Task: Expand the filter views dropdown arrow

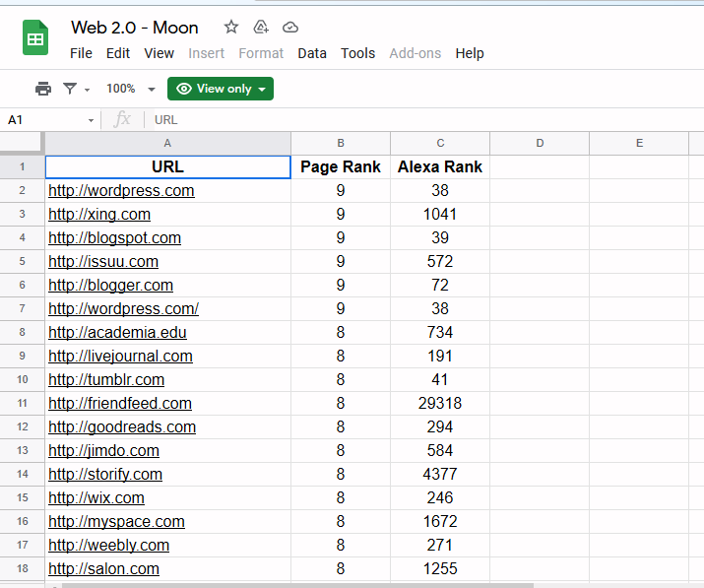Action: (x=87, y=90)
